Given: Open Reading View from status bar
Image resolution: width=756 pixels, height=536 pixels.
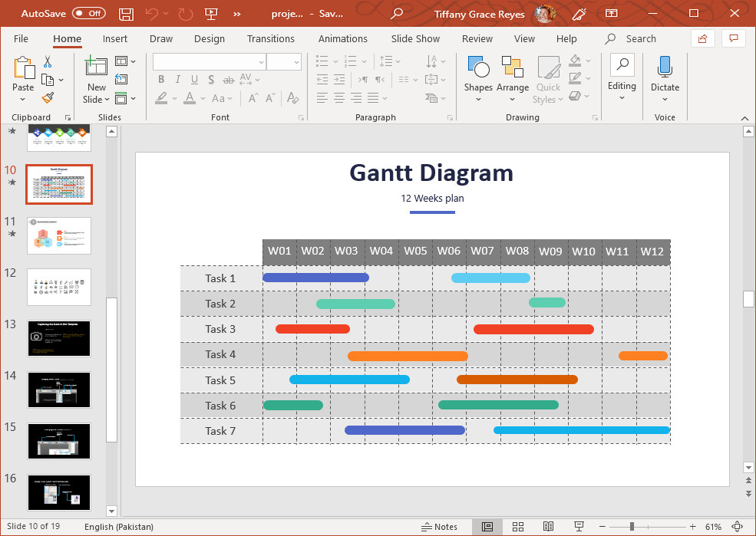Looking at the screenshot, I should (x=548, y=527).
